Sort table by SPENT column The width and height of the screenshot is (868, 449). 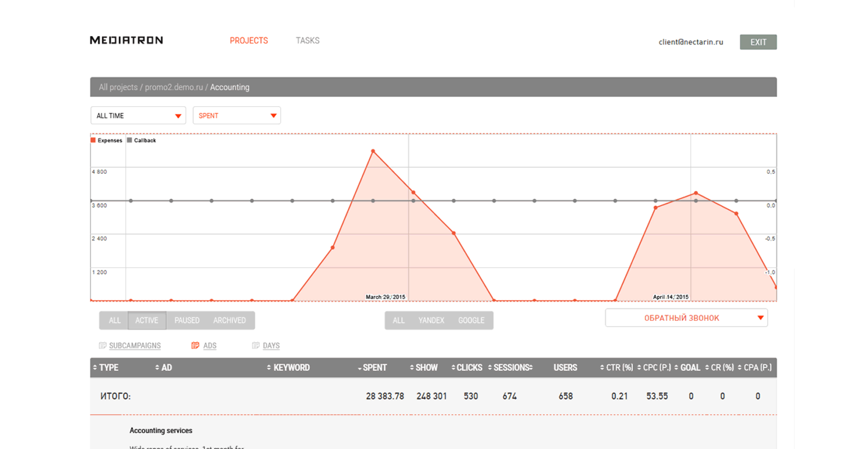tap(372, 368)
